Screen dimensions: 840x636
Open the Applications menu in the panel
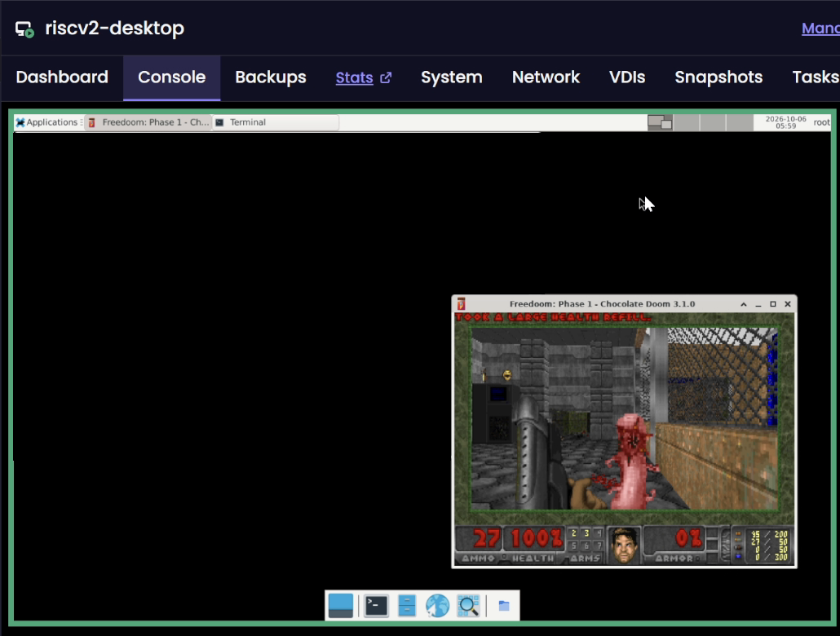tap(47, 122)
